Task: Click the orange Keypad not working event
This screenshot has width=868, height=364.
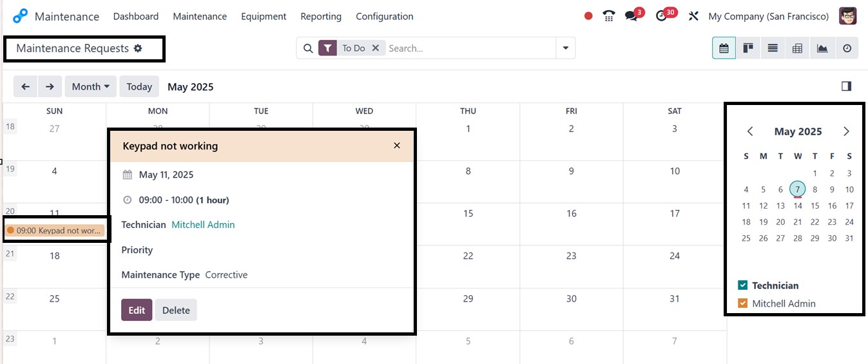Action: click(54, 231)
